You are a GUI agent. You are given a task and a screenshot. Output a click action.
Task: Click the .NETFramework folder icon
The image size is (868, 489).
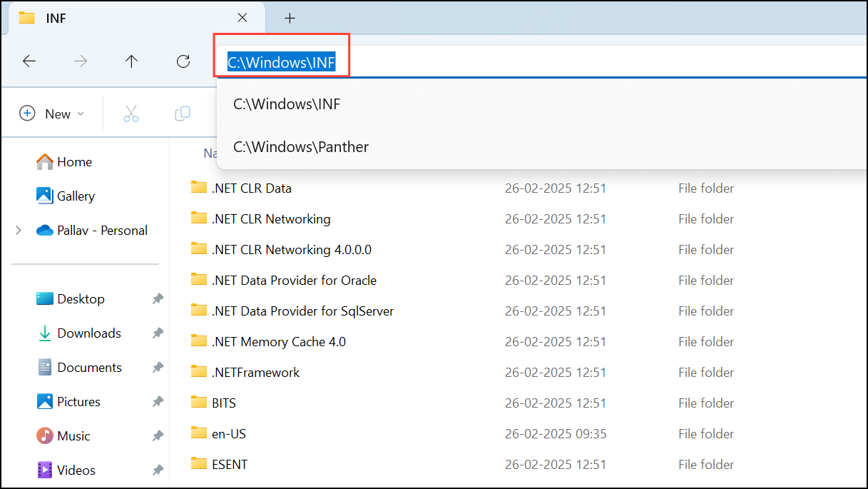pos(198,372)
